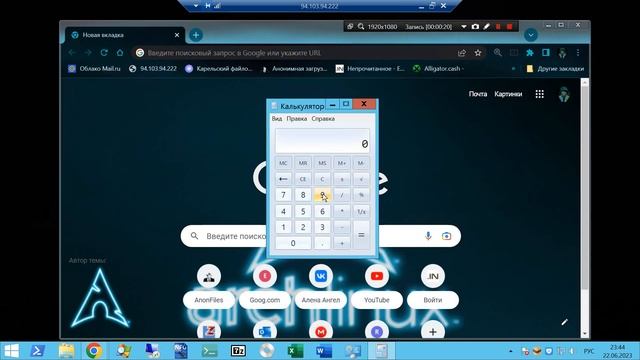640x360 pixels.
Task: Open 7-Zip from the taskbar
Action: click(238, 351)
